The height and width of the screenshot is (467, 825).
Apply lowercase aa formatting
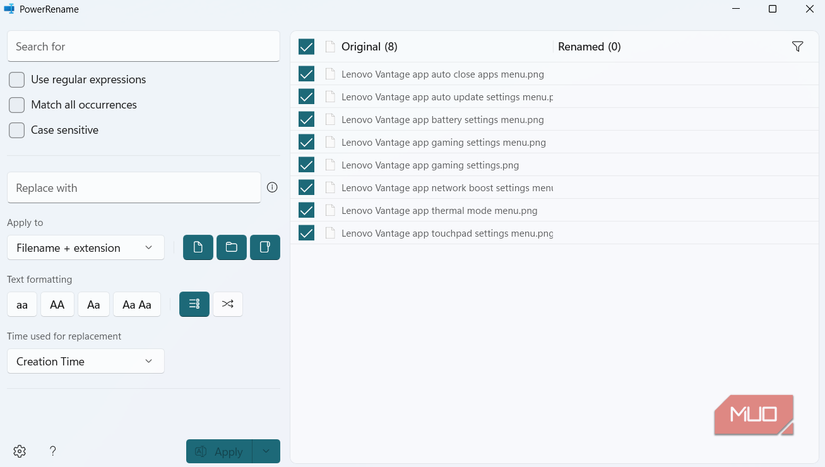click(x=22, y=304)
